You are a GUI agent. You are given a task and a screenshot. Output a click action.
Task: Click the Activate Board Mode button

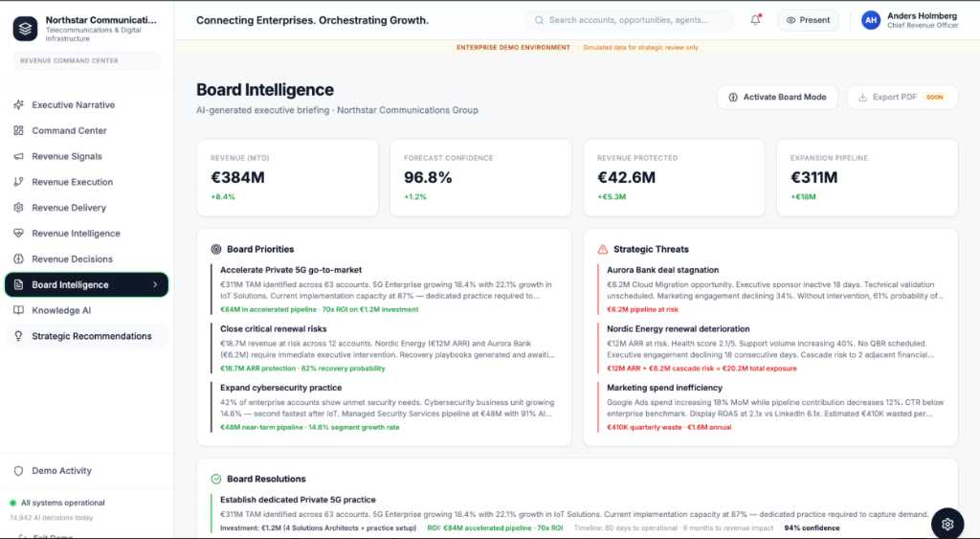[x=777, y=97]
